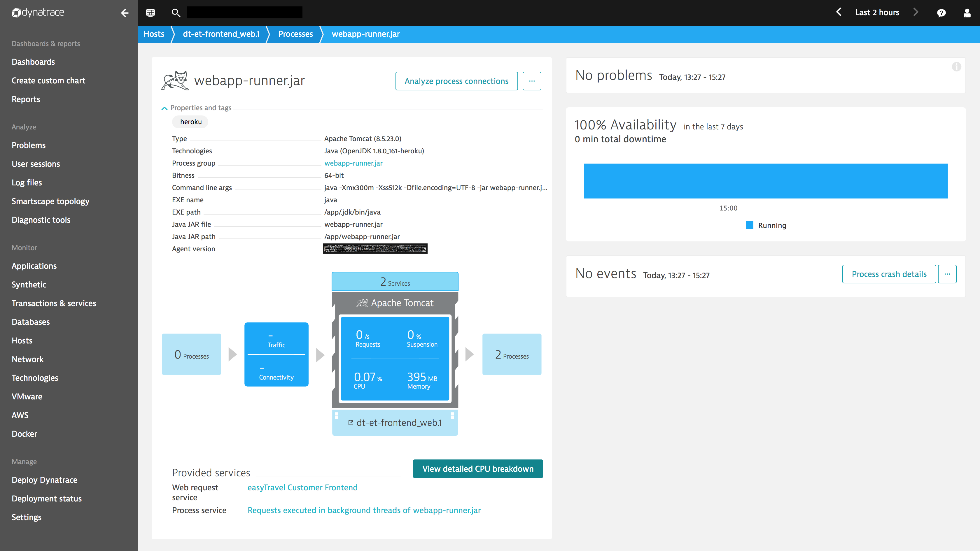Click the search input field in the top bar

244,12
